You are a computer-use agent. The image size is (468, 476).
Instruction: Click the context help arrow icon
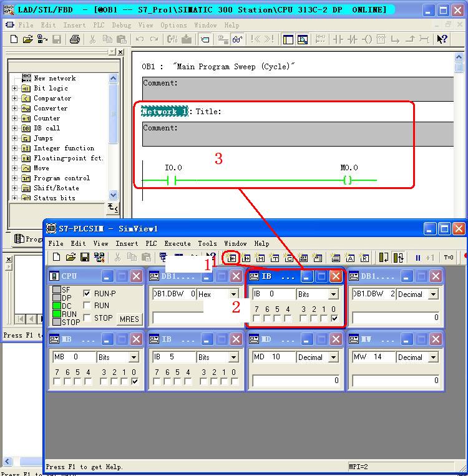click(442, 39)
